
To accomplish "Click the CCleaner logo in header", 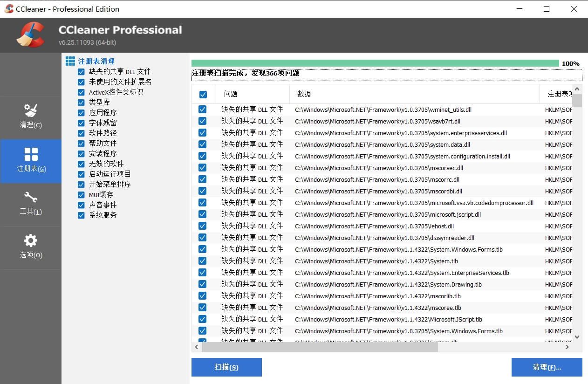I will coord(30,35).
